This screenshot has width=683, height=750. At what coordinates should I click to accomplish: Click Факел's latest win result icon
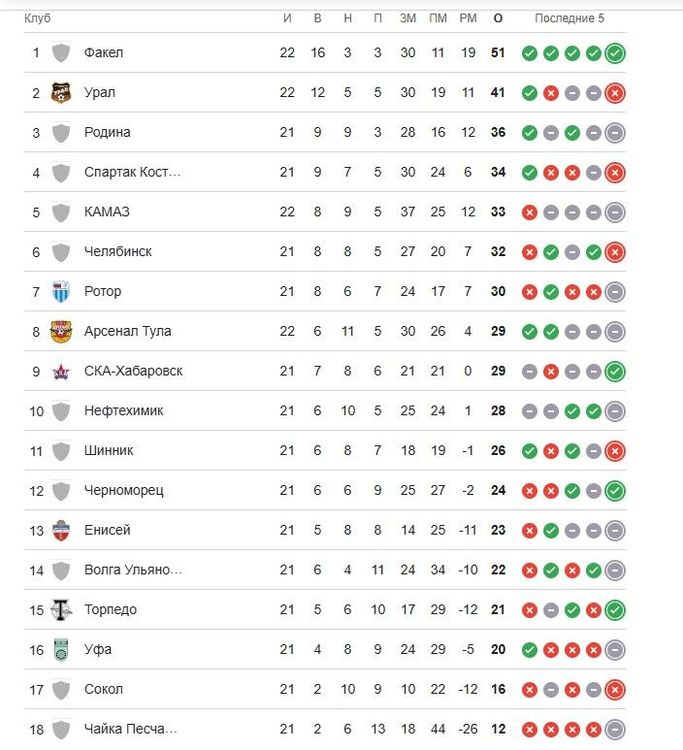click(x=615, y=53)
